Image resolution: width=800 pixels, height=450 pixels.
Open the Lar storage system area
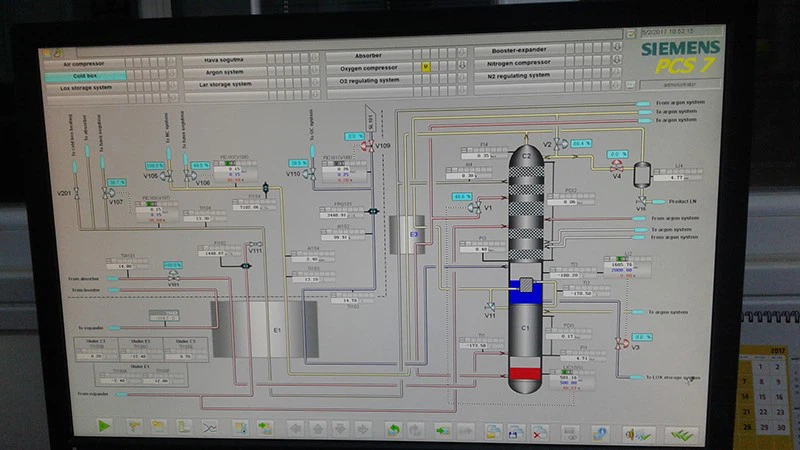(224, 84)
